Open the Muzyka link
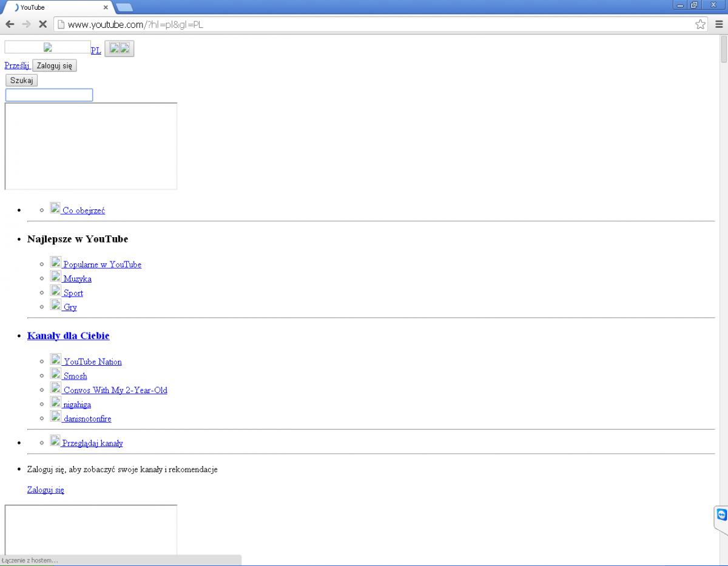Viewport: 728px width, 566px height. click(77, 278)
